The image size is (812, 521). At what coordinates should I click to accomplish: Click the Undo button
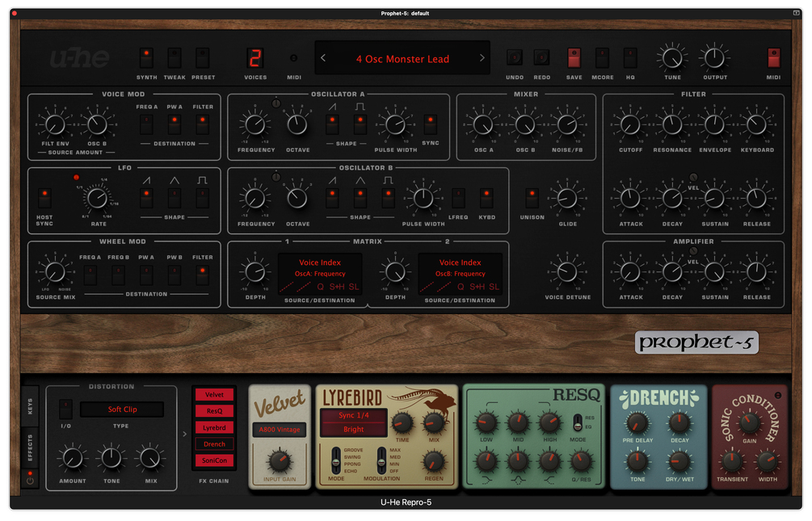click(514, 57)
